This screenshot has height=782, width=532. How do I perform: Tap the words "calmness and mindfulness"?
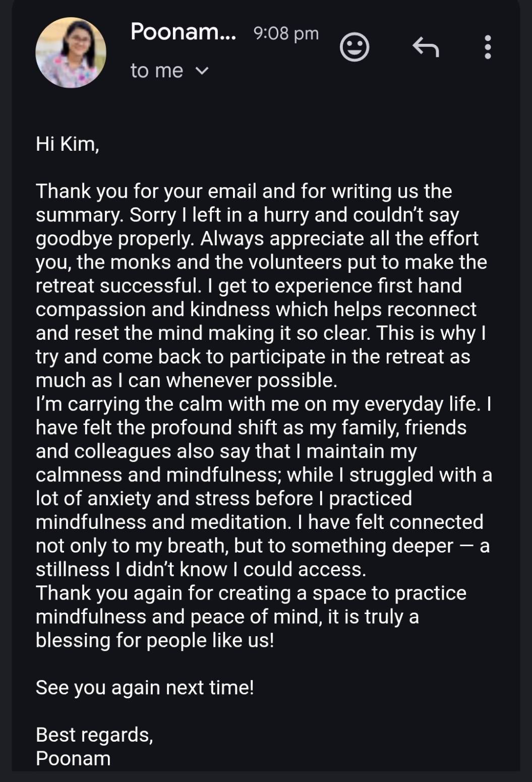156,475
